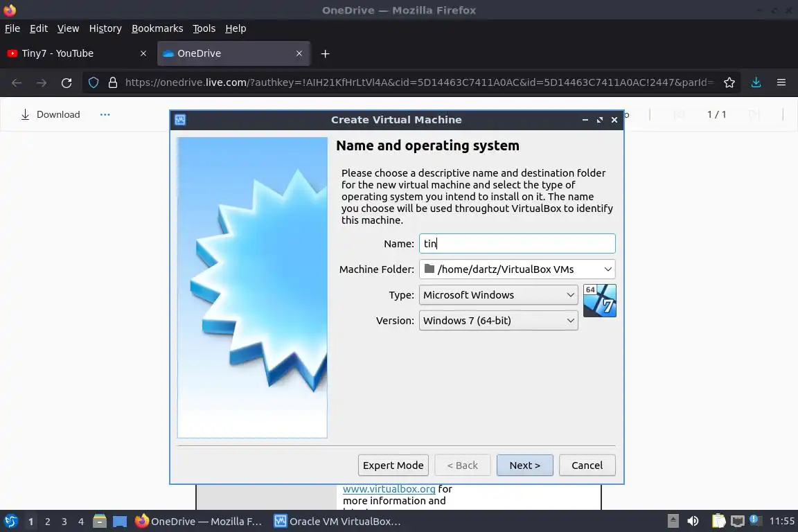This screenshot has width=798, height=532.
Task: Click the network tray icon
Action: click(738, 521)
